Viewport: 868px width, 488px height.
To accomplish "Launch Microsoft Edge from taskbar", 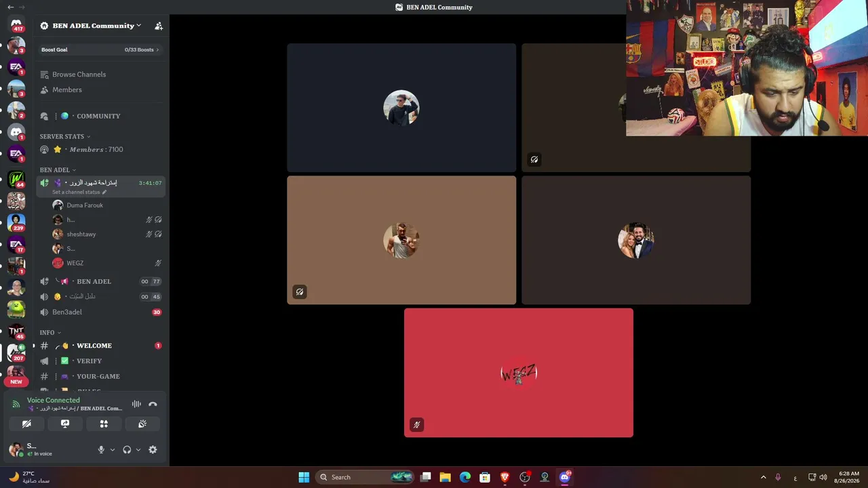I will pyautogui.click(x=465, y=477).
